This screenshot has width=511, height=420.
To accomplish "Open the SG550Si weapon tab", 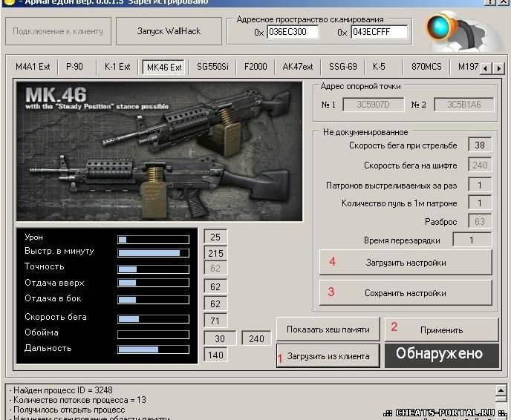I will point(212,67).
